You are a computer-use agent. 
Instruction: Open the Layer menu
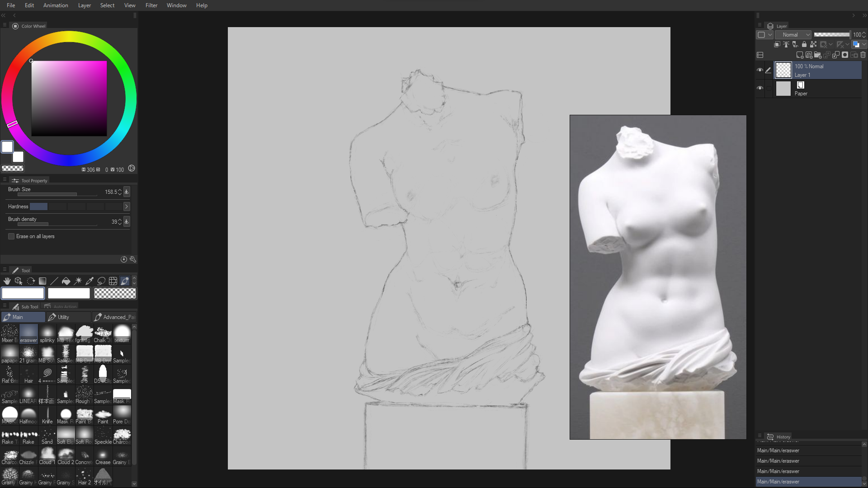[x=85, y=5]
